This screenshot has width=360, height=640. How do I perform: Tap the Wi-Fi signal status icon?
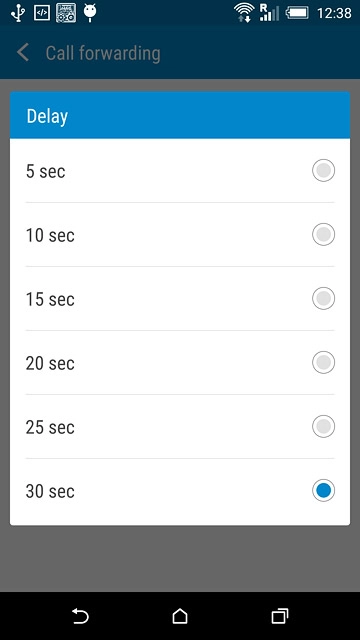(244, 13)
